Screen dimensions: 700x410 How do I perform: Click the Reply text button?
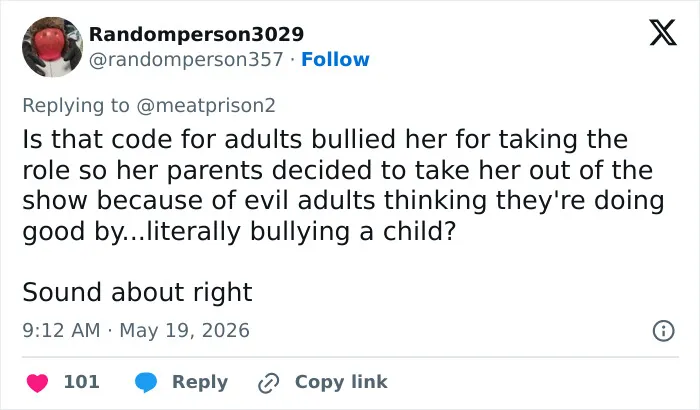coord(200,382)
